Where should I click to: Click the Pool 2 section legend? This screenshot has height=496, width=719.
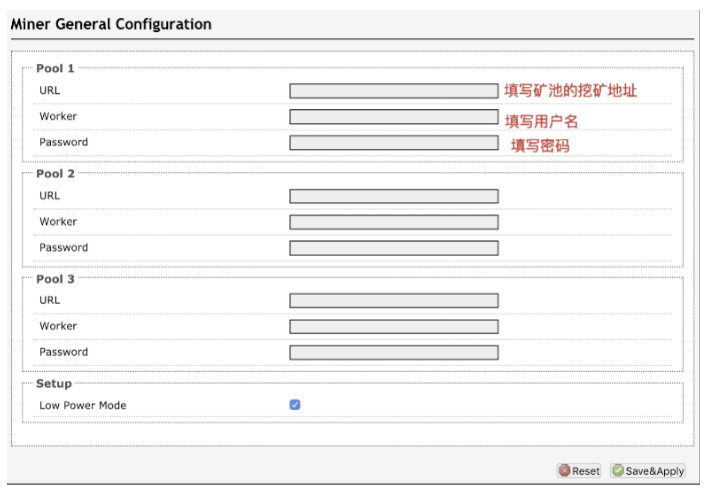pyautogui.click(x=55, y=174)
